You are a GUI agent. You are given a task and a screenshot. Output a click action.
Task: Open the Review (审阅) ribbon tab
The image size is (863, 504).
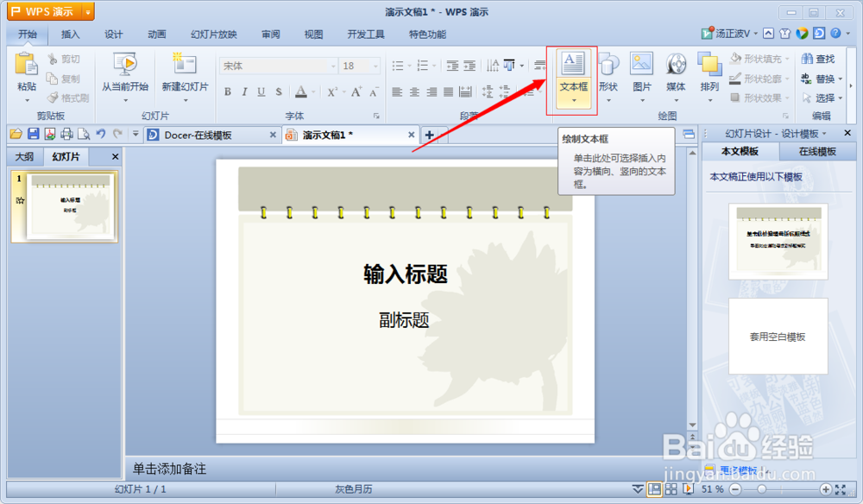(x=270, y=35)
